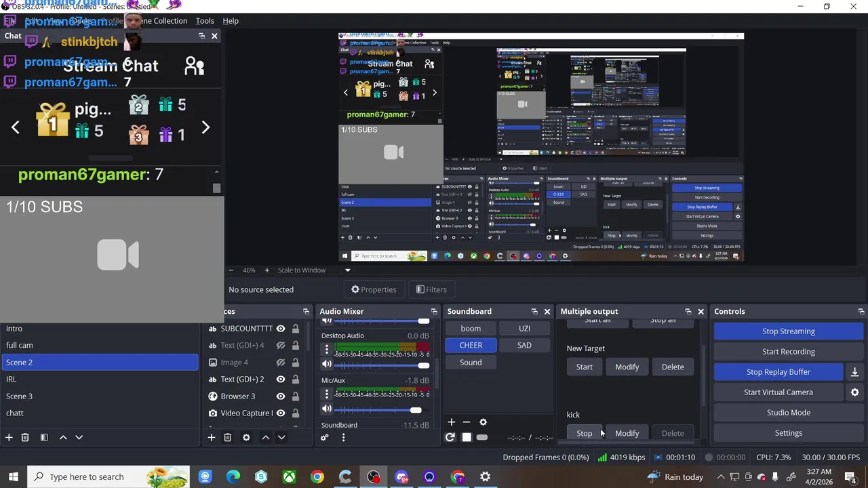The image size is (868, 488).
Task: Open Settings in Controls
Action: tap(788, 433)
